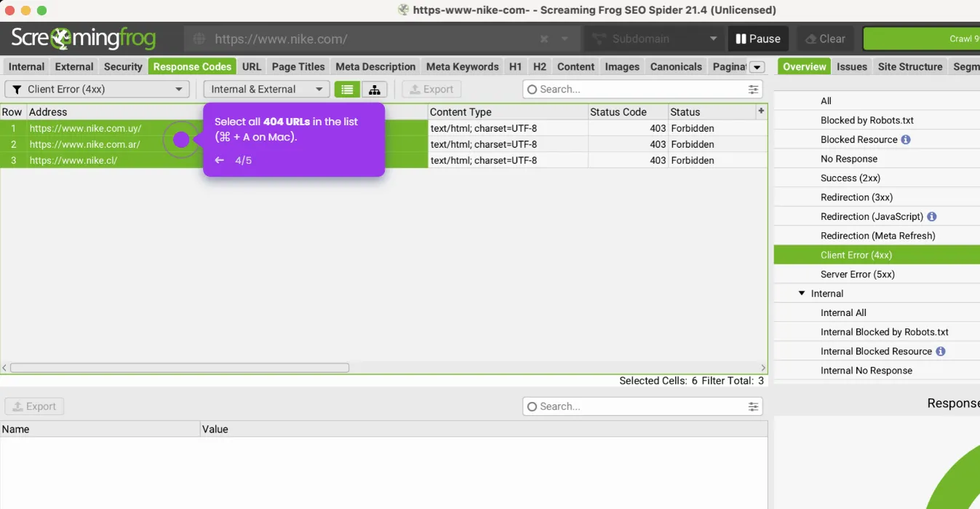Select the Overview tab
This screenshot has height=509, width=980.
click(804, 66)
